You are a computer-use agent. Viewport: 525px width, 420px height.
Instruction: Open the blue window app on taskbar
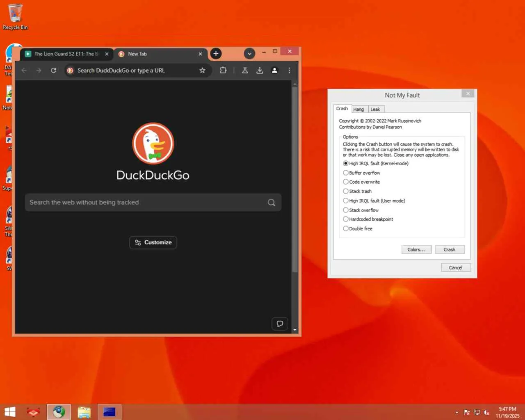point(109,412)
